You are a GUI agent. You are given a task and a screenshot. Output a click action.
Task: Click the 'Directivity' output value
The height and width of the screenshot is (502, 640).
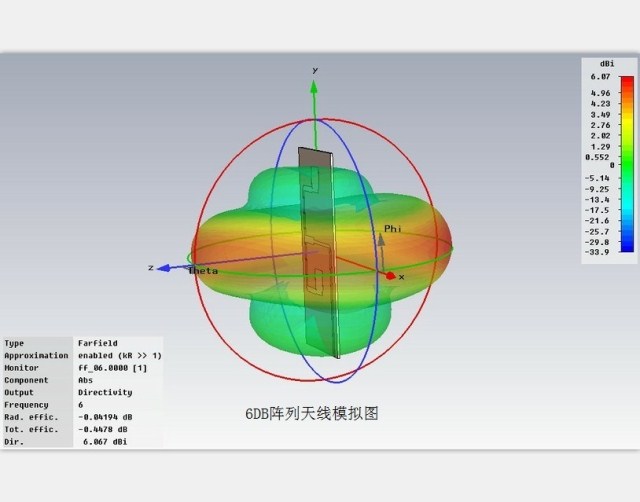click(105, 393)
